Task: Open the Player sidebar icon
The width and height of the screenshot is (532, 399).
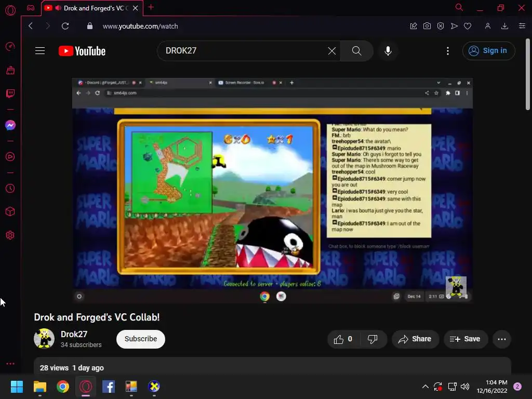Action: click(x=10, y=157)
